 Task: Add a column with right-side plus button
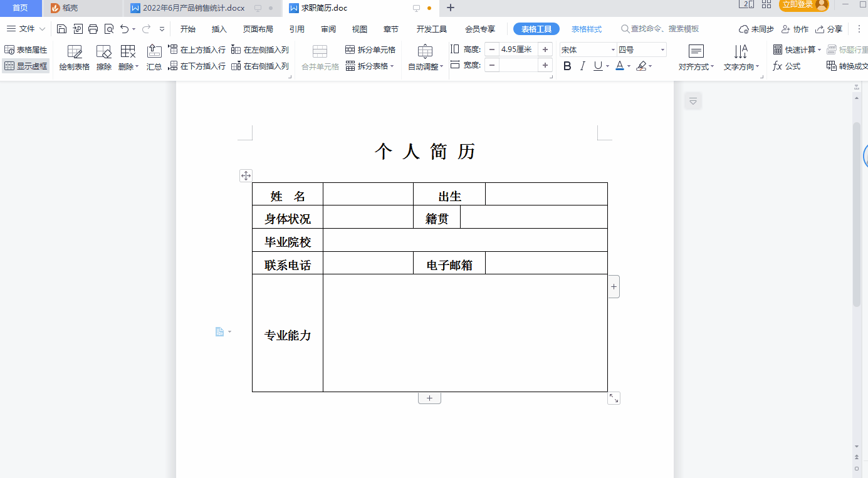(614, 286)
